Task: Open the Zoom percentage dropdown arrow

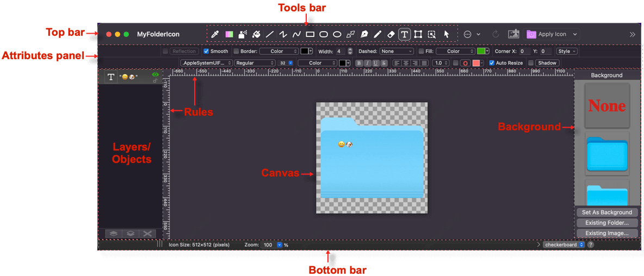Action: (280, 245)
